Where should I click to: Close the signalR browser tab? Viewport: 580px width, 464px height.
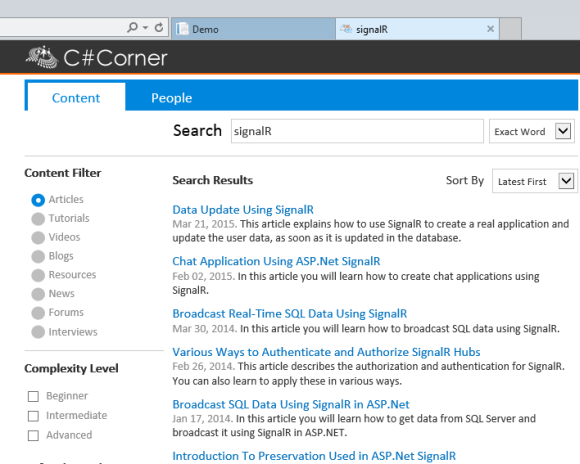point(490,28)
